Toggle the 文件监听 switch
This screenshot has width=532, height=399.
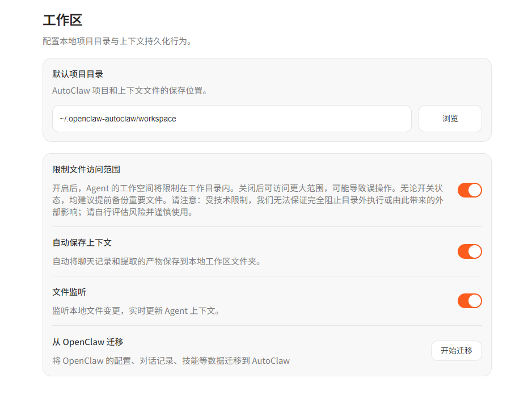470,301
